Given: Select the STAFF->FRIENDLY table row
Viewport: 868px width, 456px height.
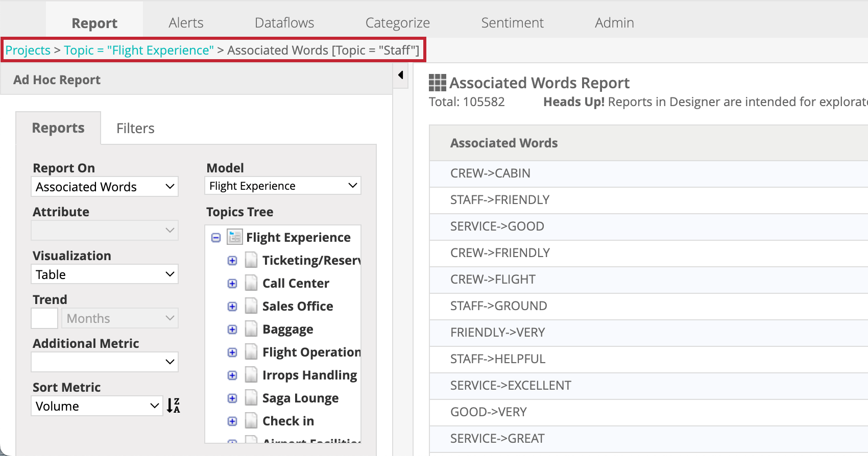Looking at the screenshot, I should point(500,200).
